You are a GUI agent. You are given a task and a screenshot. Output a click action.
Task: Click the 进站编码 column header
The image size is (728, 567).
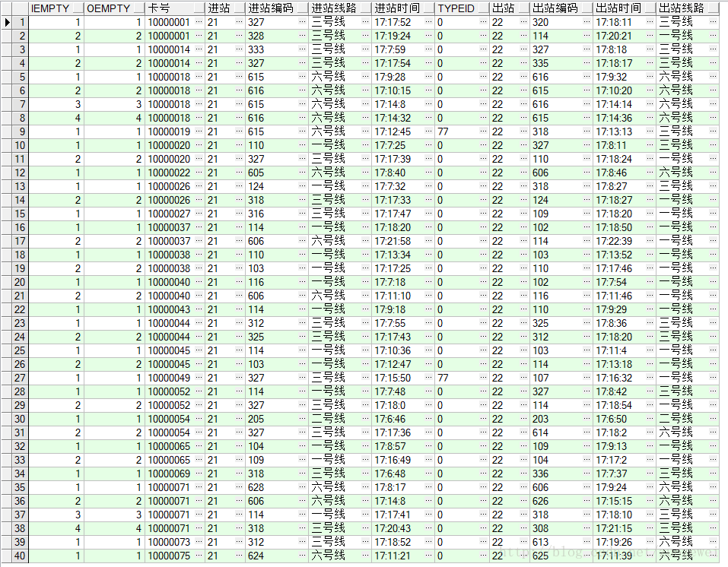(276, 8)
